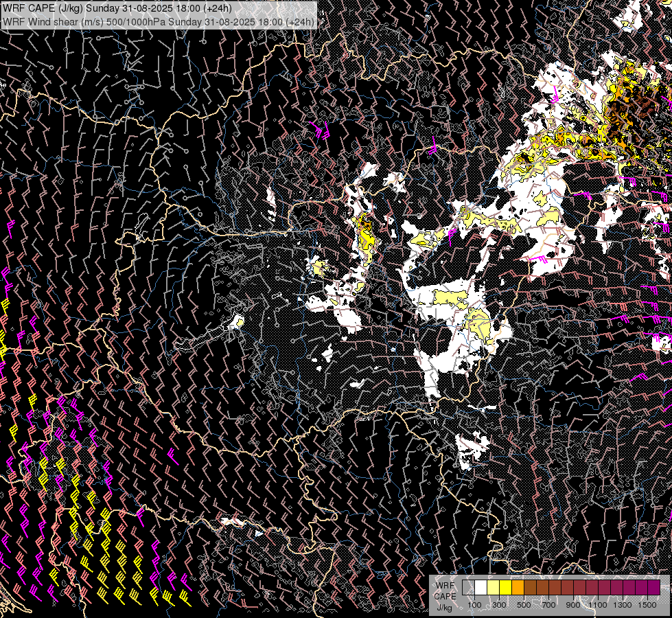The image size is (672, 618).
Task: Click the legend value 900
Action: click(x=573, y=605)
